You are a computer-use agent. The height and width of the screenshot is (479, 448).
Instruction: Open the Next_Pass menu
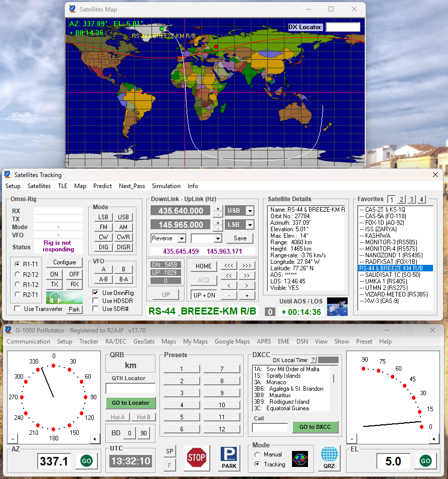(132, 186)
